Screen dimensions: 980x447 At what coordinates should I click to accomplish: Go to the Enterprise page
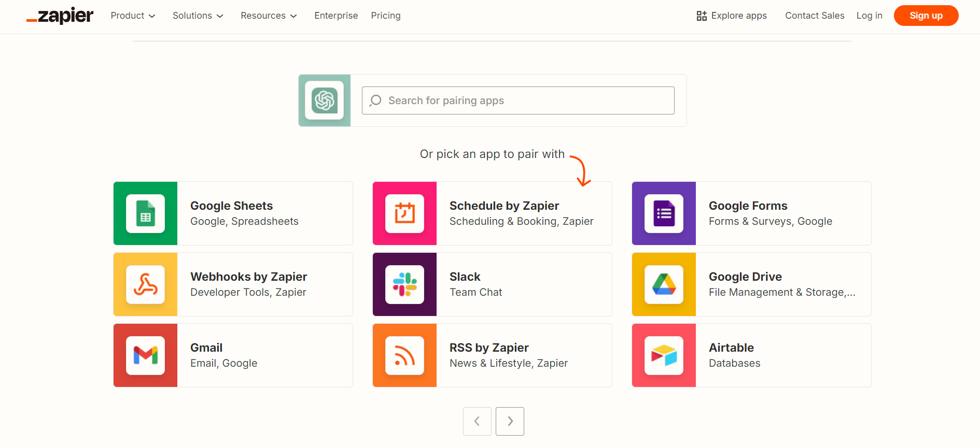click(x=336, y=16)
